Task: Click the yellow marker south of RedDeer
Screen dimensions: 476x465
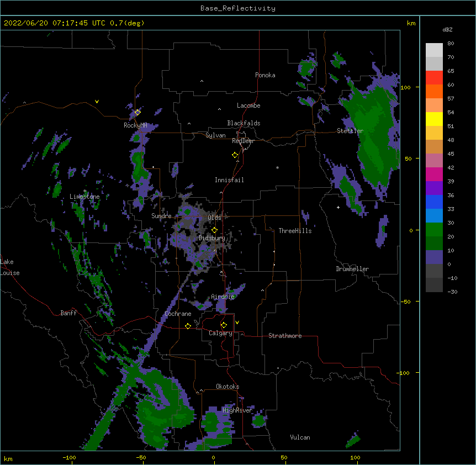Action: 235,155
